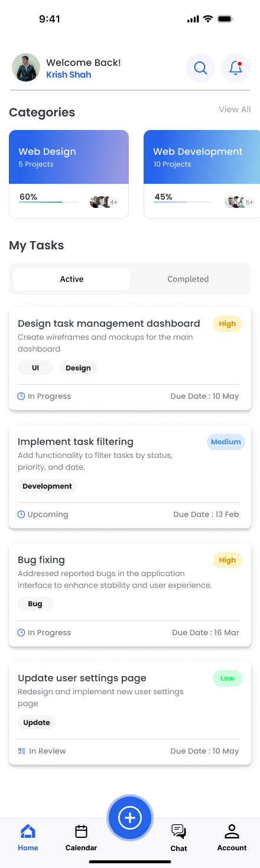Open the Web Design category card
Screen dimensions: 260x868
[69, 174]
